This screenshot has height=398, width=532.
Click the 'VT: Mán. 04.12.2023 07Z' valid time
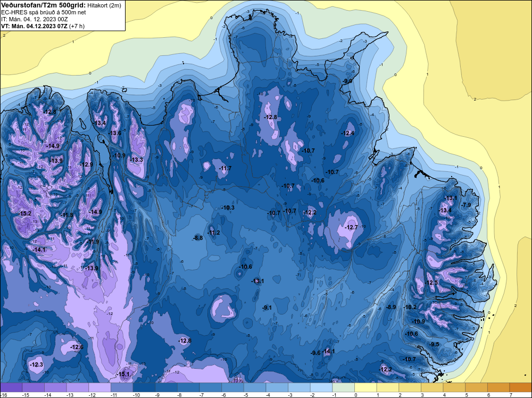point(34,26)
